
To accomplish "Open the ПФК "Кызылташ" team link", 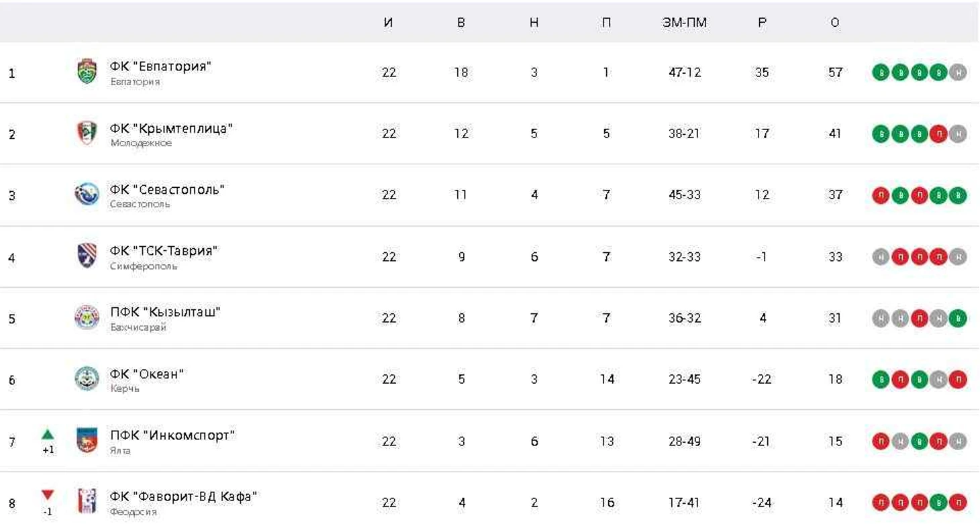I will [165, 312].
